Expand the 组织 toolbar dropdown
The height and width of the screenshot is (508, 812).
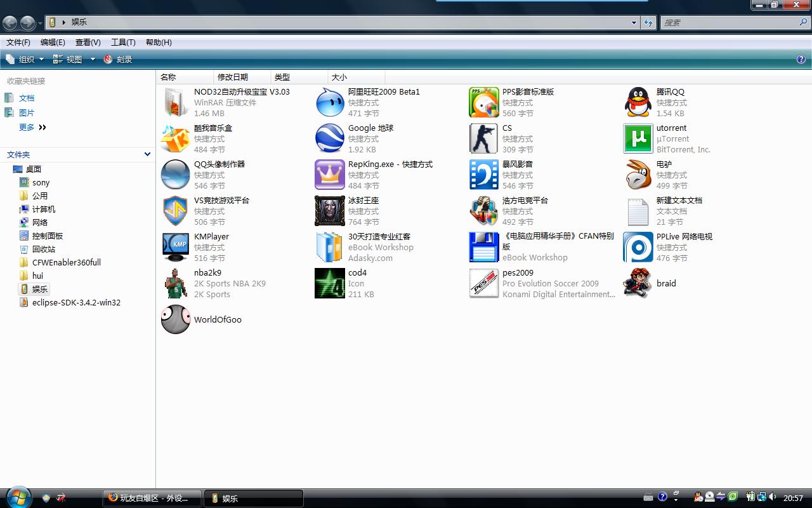click(25, 59)
